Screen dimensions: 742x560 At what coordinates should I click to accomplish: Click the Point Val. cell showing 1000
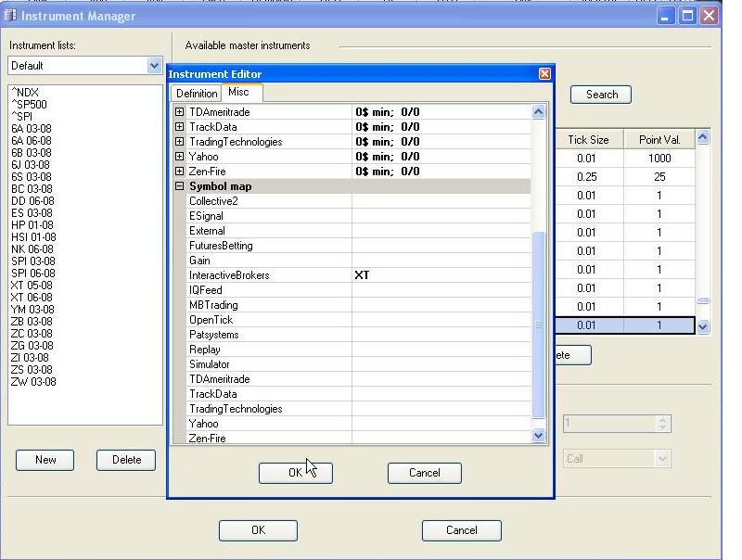click(x=659, y=159)
